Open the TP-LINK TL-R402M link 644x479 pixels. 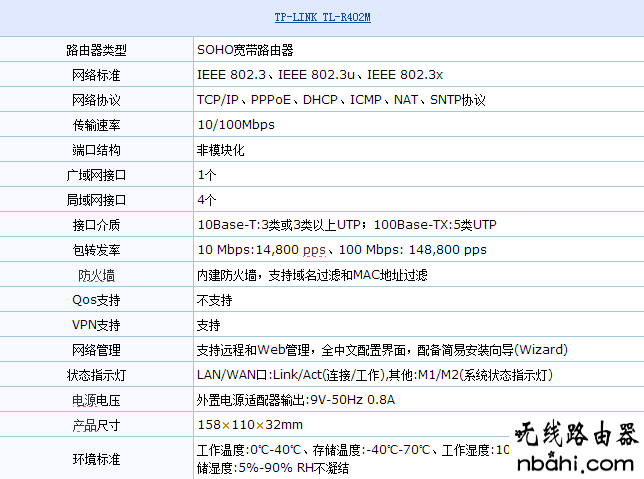point(322,17)
